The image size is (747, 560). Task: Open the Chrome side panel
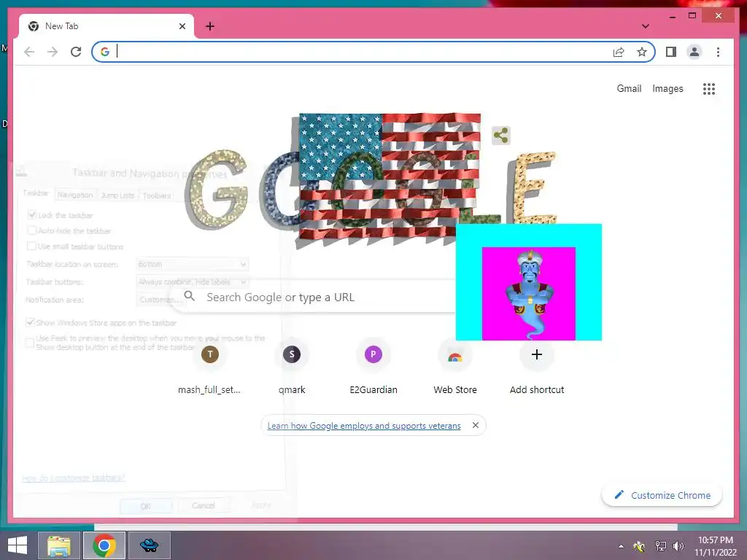pyautogui.click(x=671, y=52)
